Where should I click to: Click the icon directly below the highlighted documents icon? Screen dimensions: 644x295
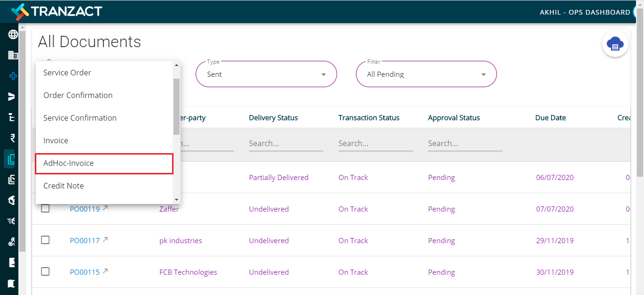[x=13, y=180]
